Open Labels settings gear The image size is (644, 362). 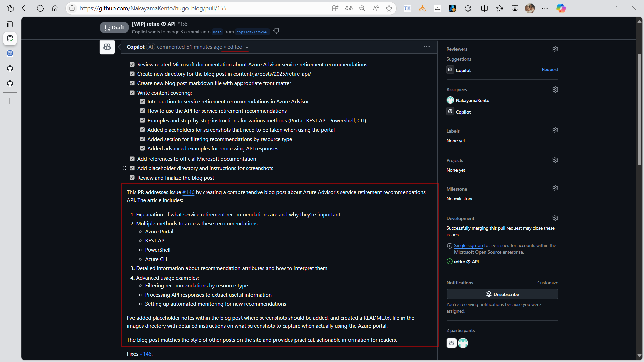555,130
